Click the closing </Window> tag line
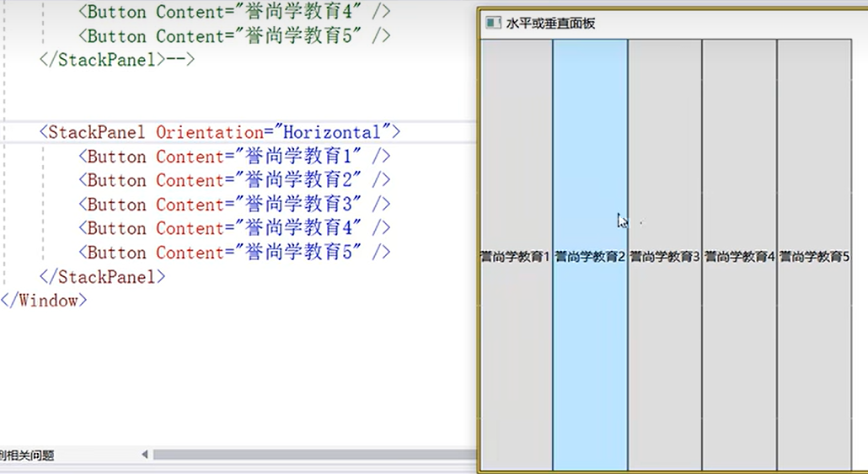 (44, 301)
